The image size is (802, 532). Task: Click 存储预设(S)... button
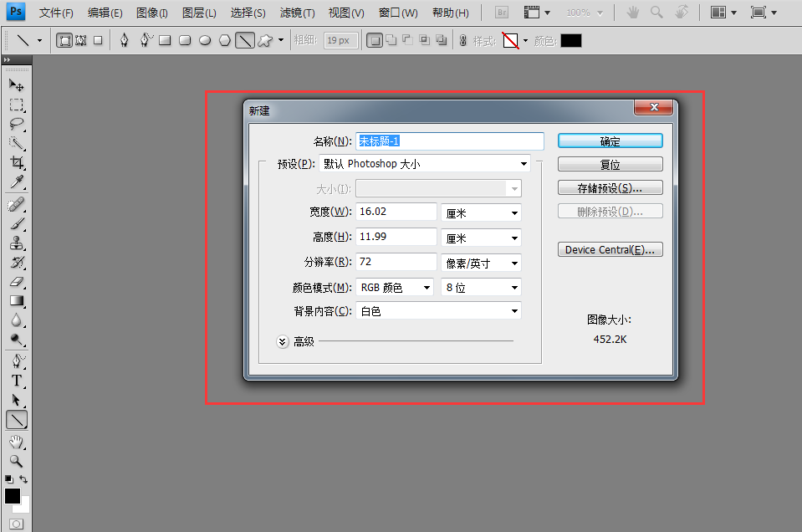coord(610,187)
